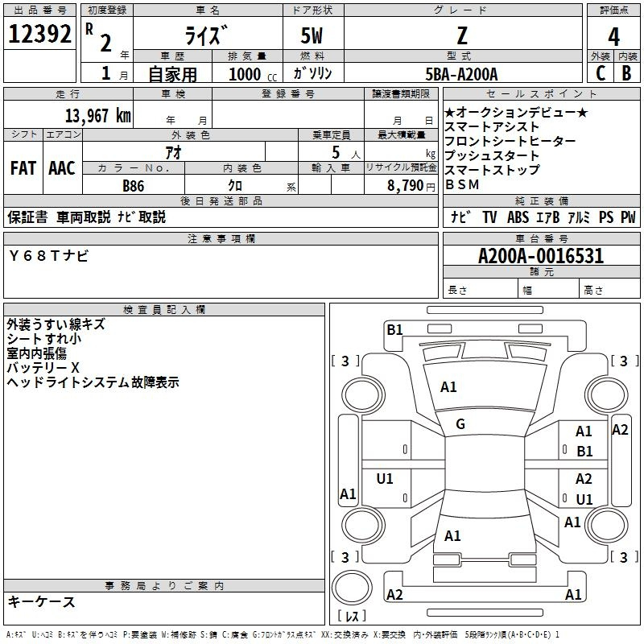Click the note Y68Tナビ
644x644 pixels.
point(48,256)
